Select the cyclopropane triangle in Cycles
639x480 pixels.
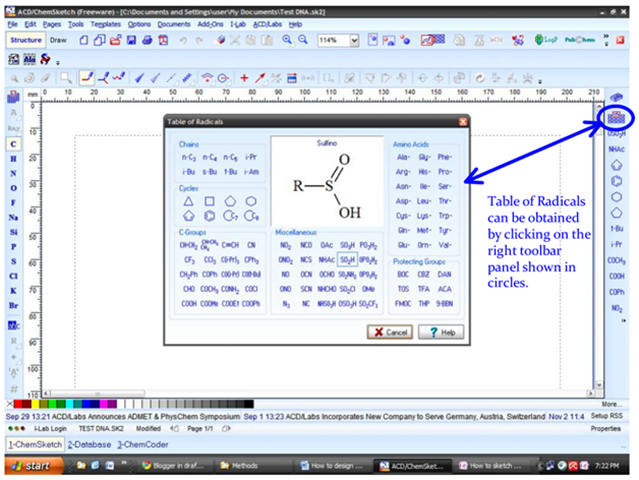(x=188, y=200)
